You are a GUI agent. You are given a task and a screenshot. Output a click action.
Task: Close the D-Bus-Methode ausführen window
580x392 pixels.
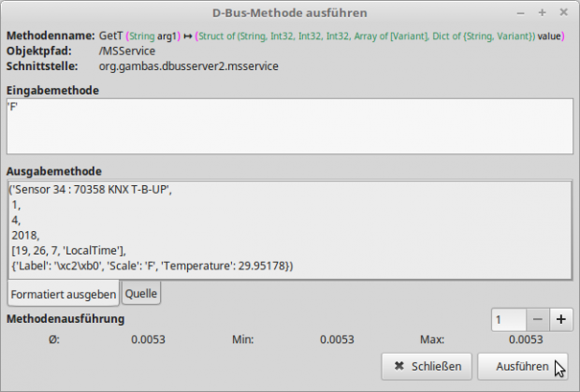click(563, 13)
